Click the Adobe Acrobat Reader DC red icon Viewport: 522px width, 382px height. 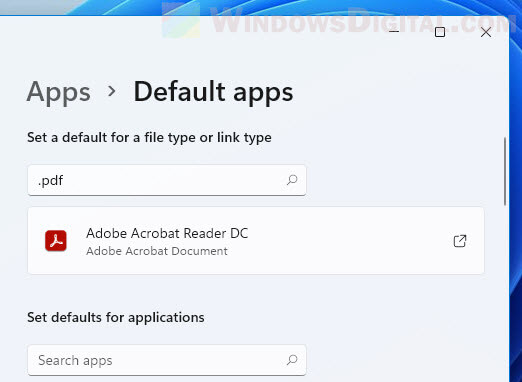tap(56, 240)
